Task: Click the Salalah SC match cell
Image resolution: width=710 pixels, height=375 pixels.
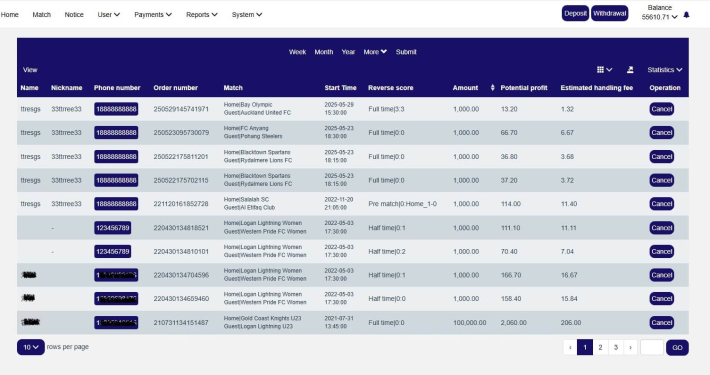Action: click(x=249, y=203)
